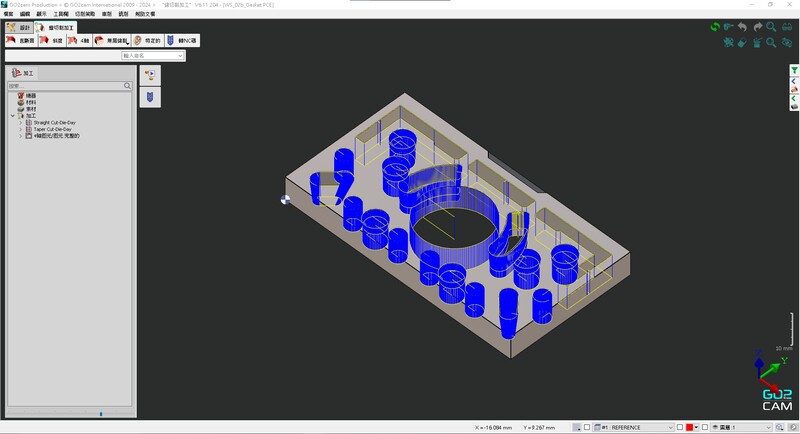Select the 4軸 machining toolbar icon

(77, 41)
